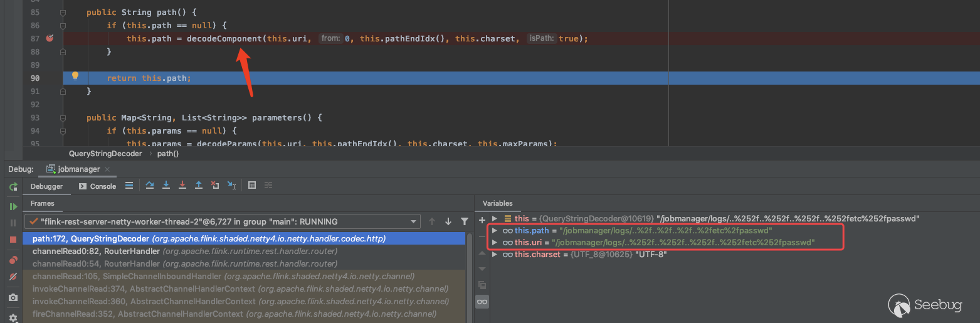Toggle Mute Breakpoints in debug sidebar
Image resolution: width=980 pixels, height=323 pixels.
point(13,277)
